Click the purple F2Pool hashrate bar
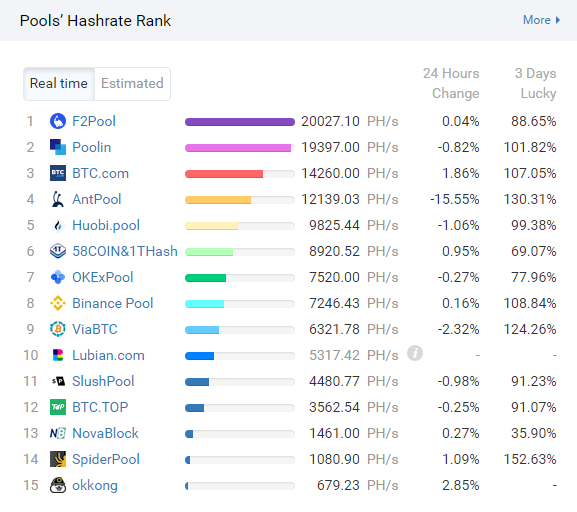 click(x=240, y=122)
